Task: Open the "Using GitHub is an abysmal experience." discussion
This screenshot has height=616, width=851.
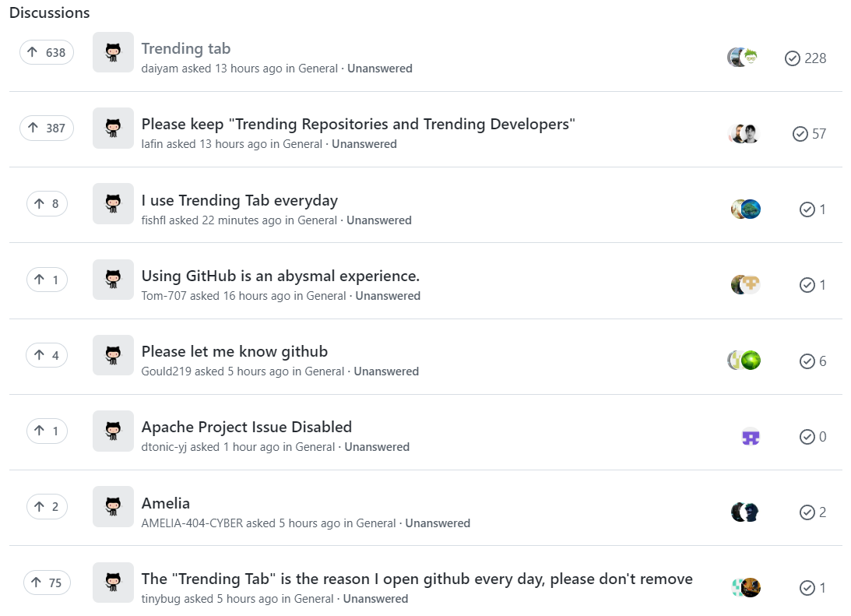Action: pyautogui.click(x=280, y=276)
